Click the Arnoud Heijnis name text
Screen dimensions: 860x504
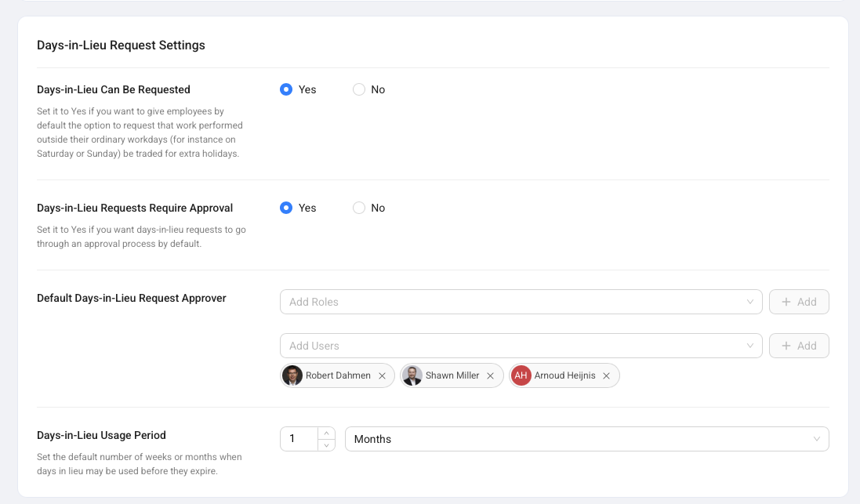(565, 375)
